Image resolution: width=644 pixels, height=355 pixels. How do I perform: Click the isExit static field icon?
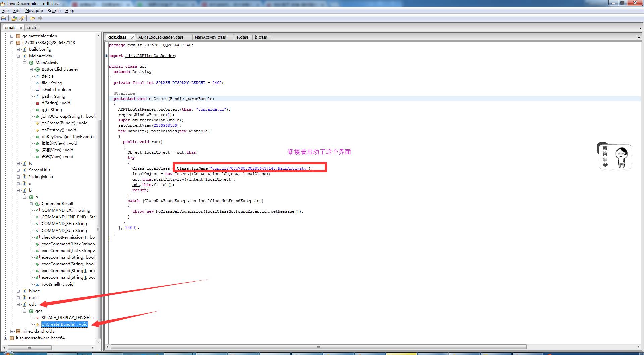click(38, 90)
